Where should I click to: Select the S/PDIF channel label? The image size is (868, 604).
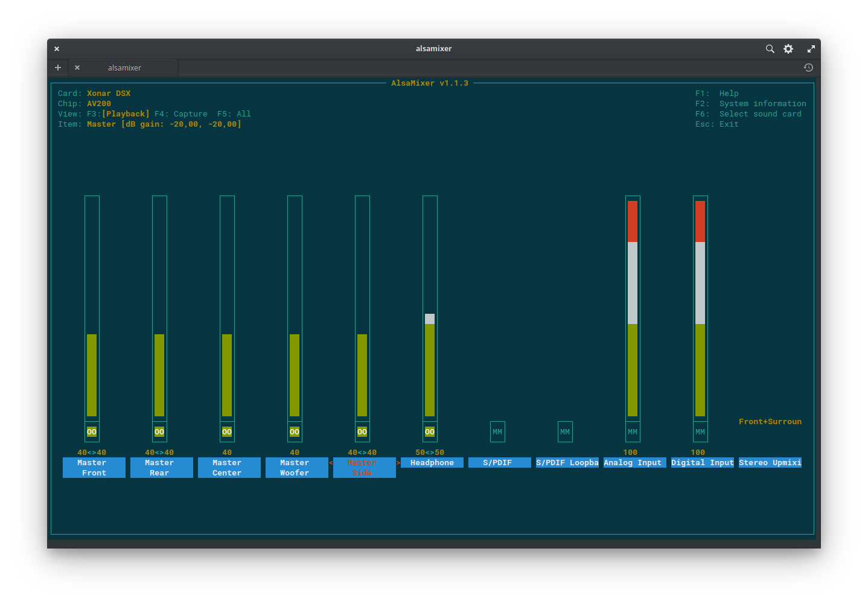tap(500, 463)
